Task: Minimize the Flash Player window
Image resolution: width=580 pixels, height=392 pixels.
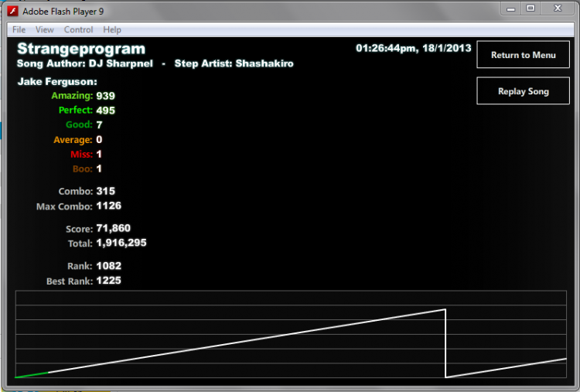Action: tap(511, 9)
